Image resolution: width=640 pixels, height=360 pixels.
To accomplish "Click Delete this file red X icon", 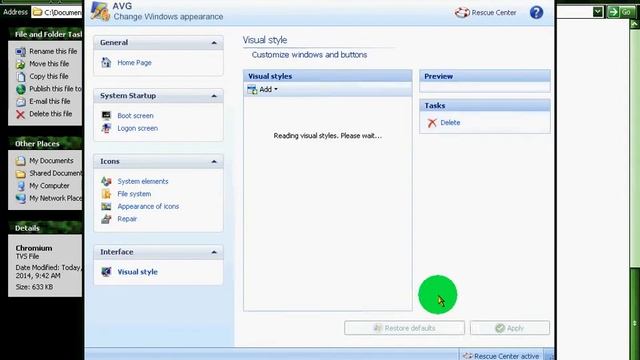I will pyautogui.click(x=20, y=114).
